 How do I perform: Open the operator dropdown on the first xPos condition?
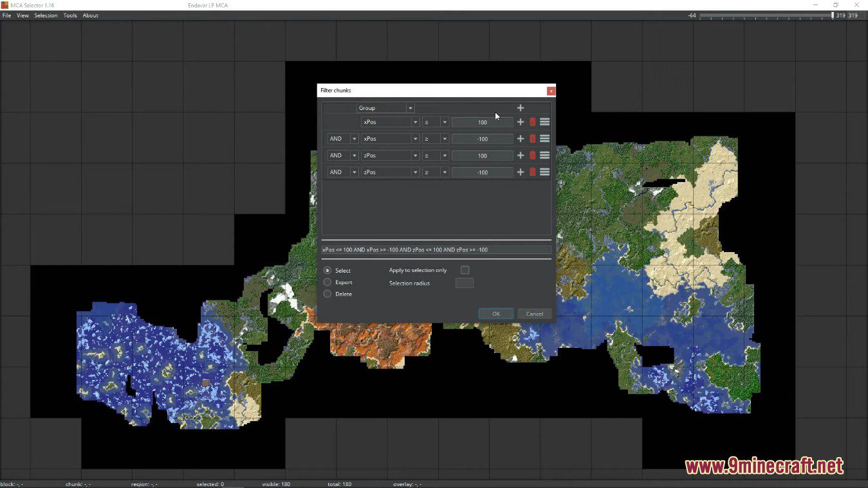point(444,122)
